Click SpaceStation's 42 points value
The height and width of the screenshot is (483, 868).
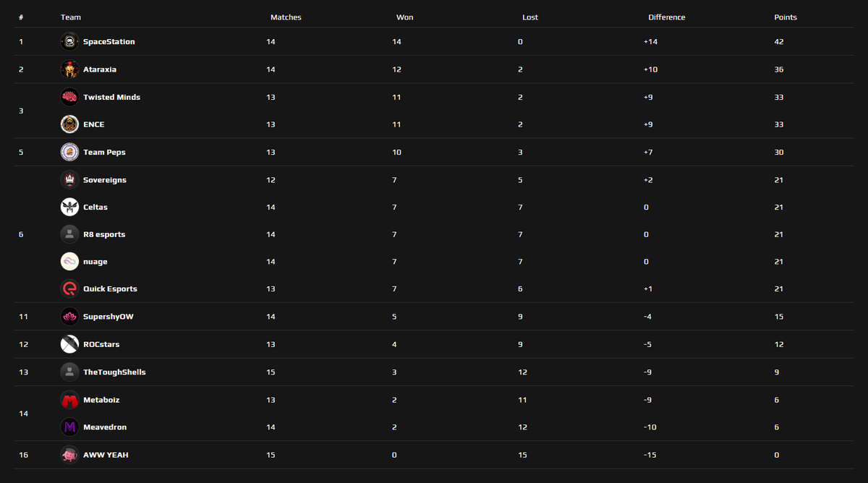778,42
